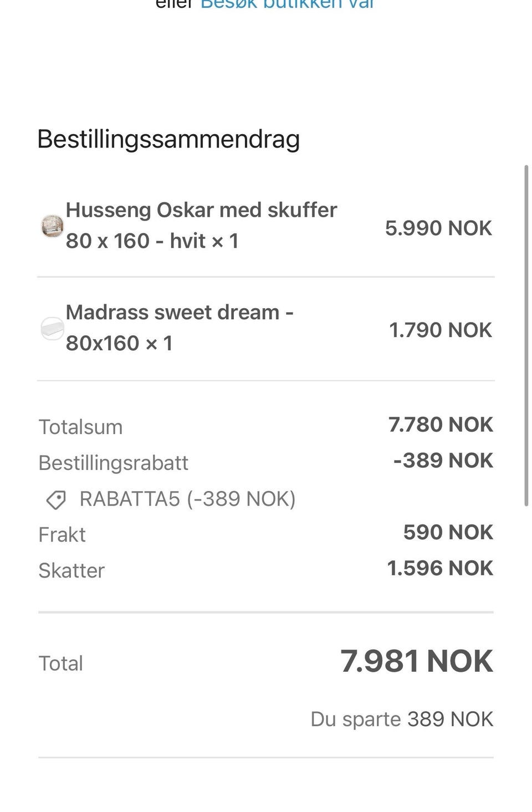Click the Du sparte 389 NOK text

[402, 719]
